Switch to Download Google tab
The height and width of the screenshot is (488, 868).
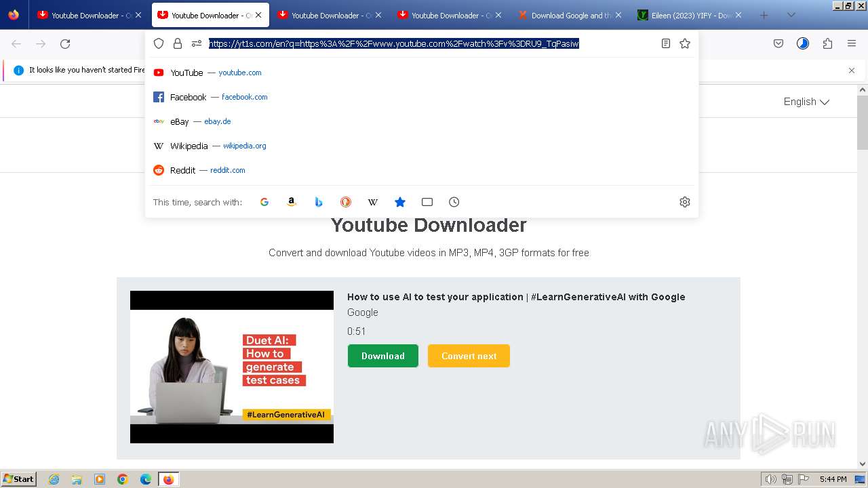coord(570,15)
